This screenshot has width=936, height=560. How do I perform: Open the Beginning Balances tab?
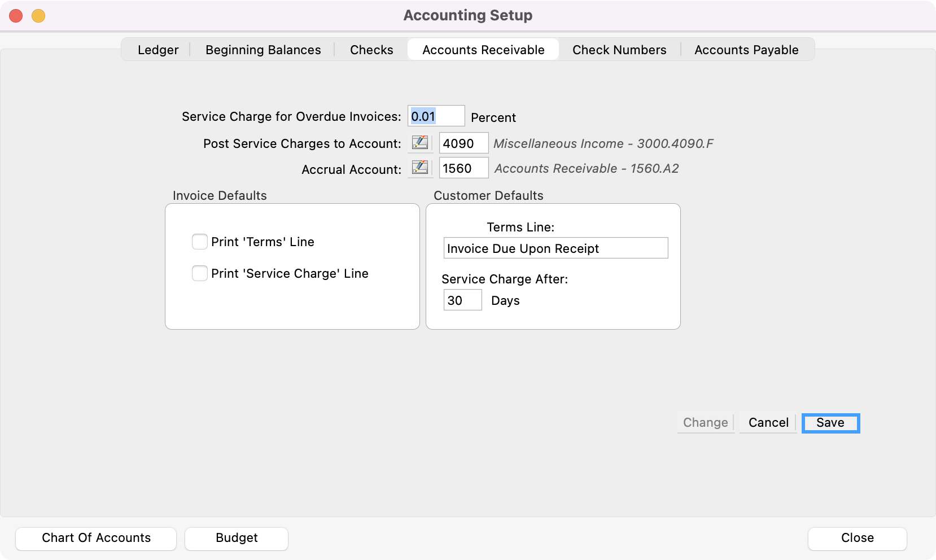[x=263, y=50]
